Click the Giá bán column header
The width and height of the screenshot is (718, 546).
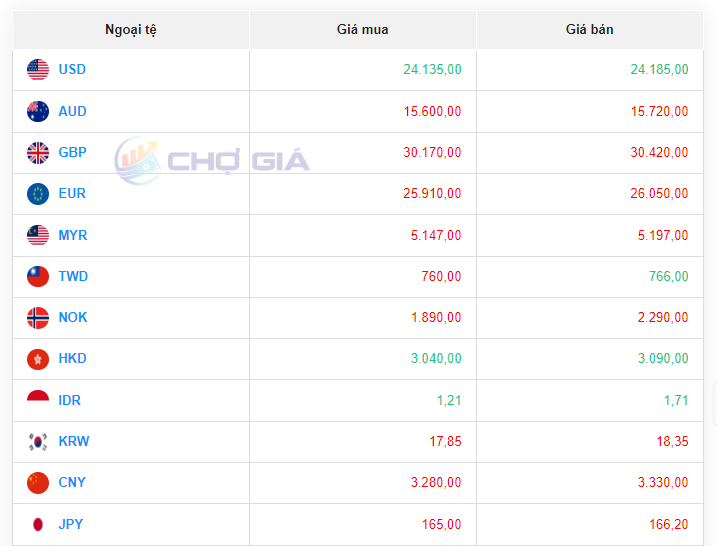(x=589, y=30)
